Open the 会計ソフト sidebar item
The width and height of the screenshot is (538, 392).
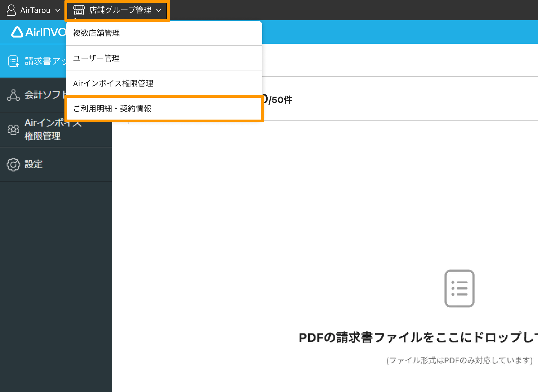(33, 95)
